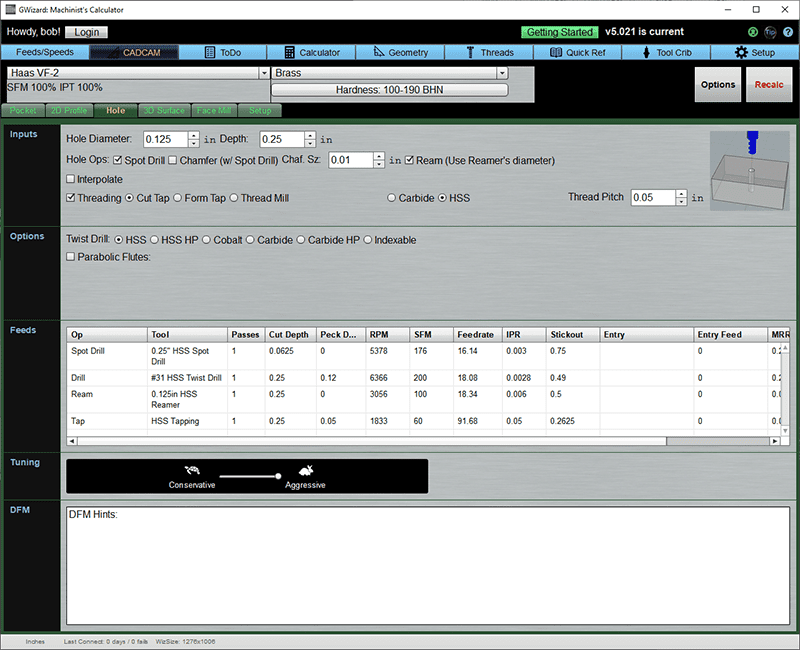
Task: Click the Tip icon in the title bar
Action: (x=770, y=32)
